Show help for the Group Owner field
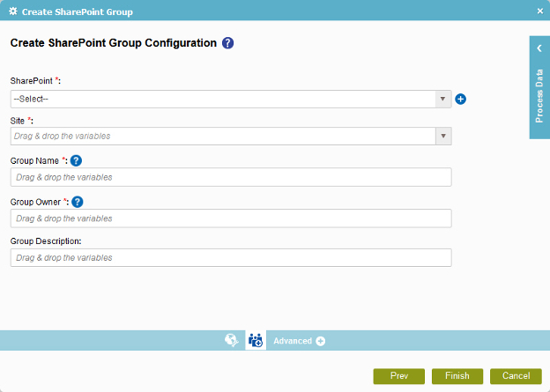The height and width of the screenshot is (392, 550). (x=78, y=202)
